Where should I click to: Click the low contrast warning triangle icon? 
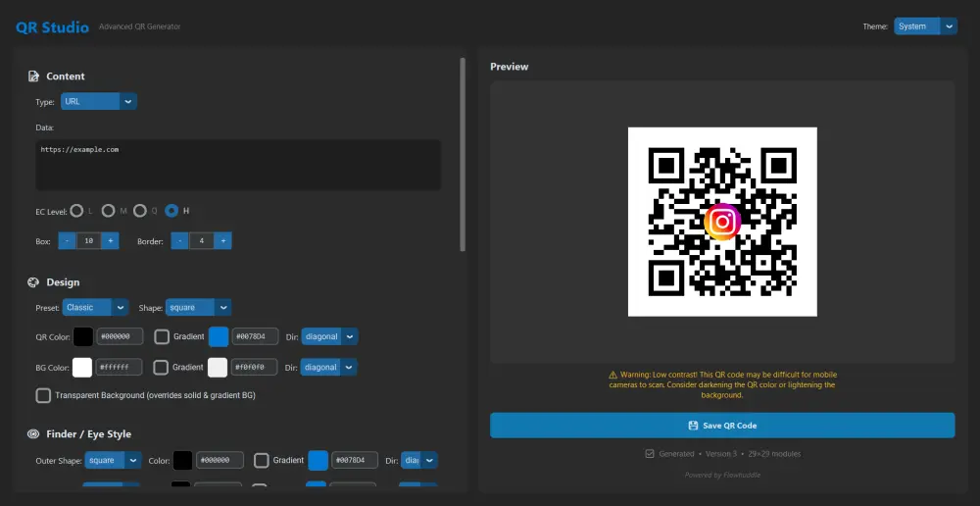click(613, 375)
